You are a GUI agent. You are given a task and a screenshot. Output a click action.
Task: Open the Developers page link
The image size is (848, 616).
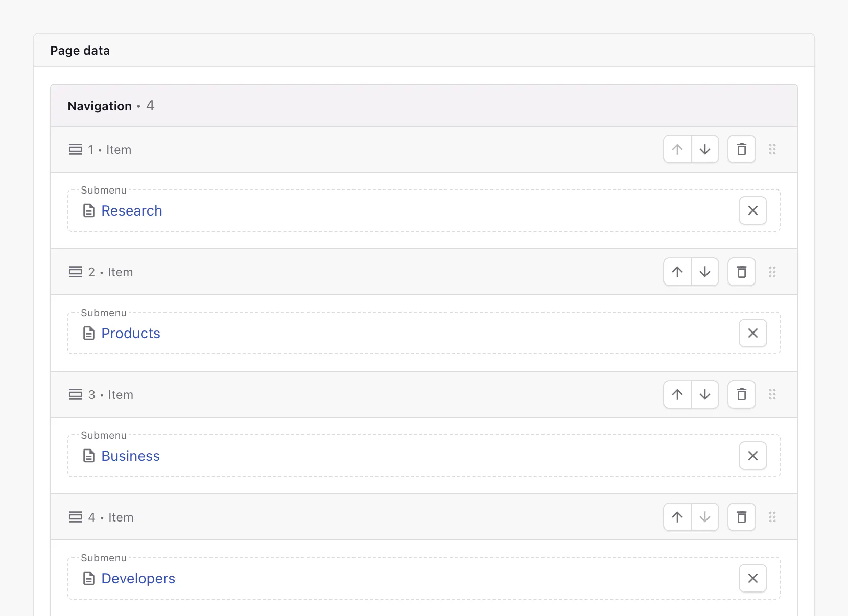tap(138, 578)
